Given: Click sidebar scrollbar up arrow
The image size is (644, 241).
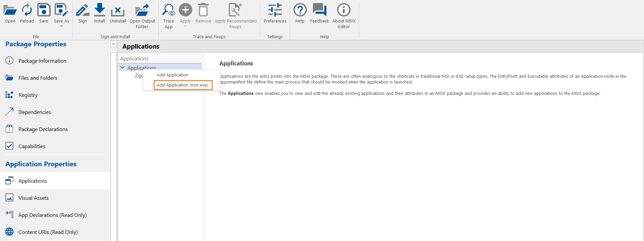Looking at the screenshot, I should (x=113, y=44).
